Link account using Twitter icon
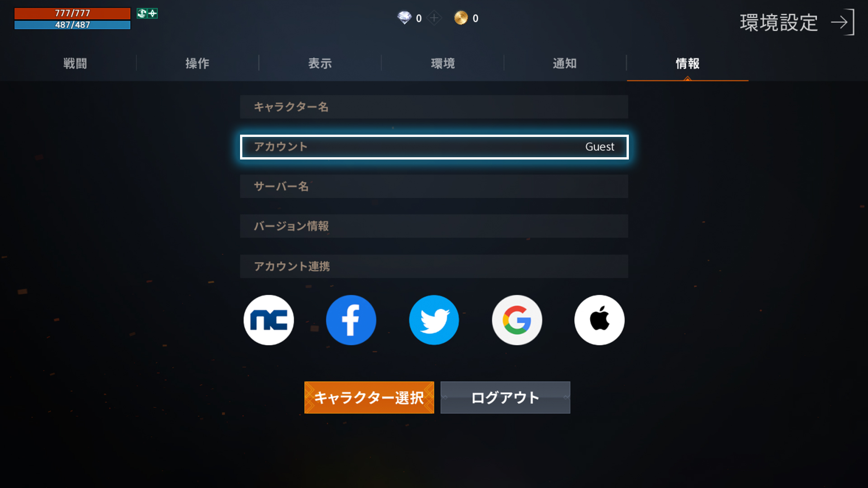The height and width of the screenshot is (488, 868). 434,319
